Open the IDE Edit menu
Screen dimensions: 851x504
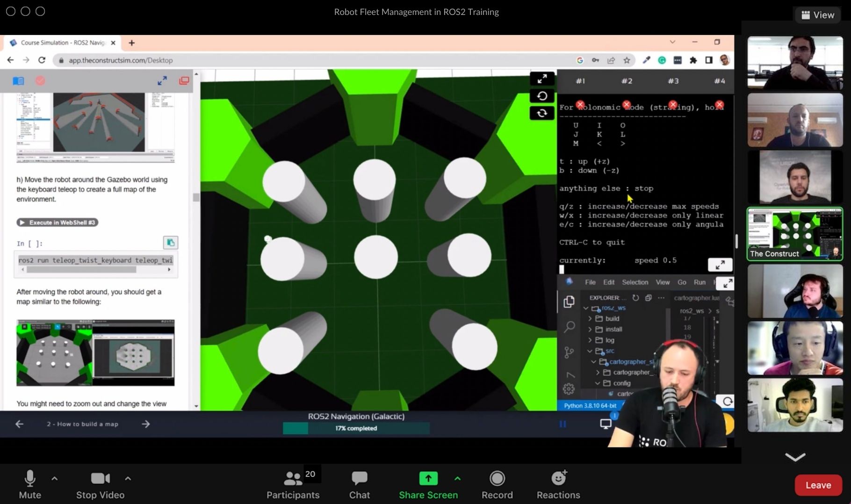pyautogui.click(x=609, y=282)
